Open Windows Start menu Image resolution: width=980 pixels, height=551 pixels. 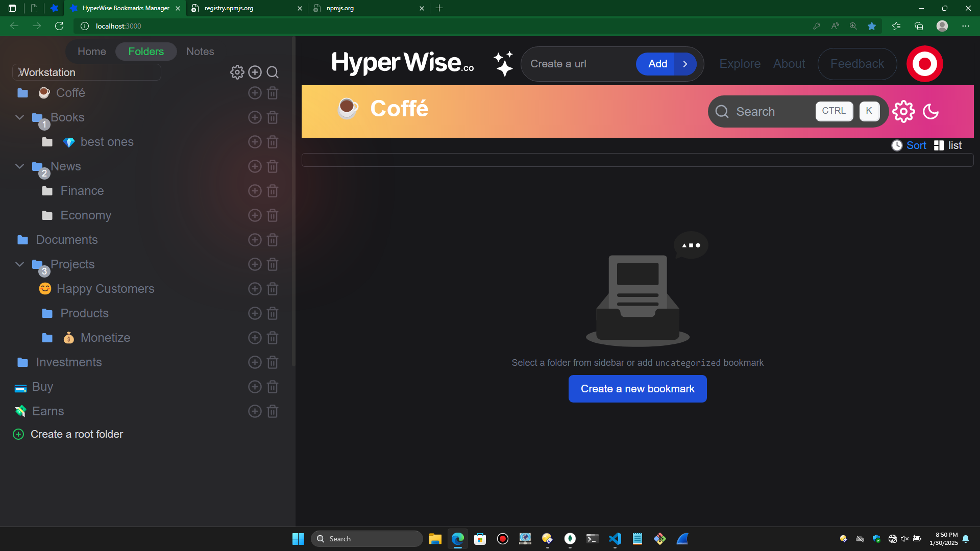pos(298,539)
